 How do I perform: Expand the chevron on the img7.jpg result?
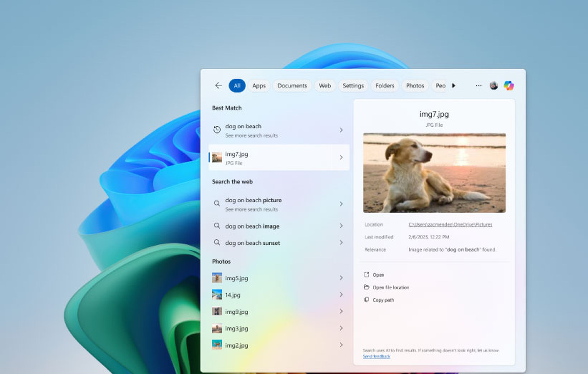point(341,157)
